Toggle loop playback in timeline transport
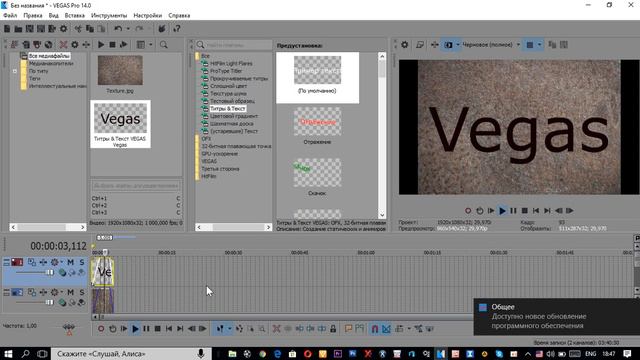Viewport: 640px width, 360px height. tap(112, 329)
